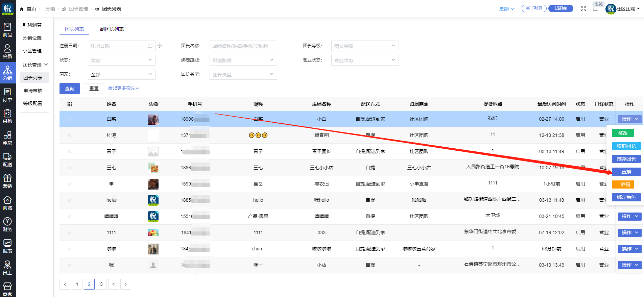This screenshot has height=297, width=644.
Task: Select the radio for 啦啦 row
Action: click(x=70, y=249)
